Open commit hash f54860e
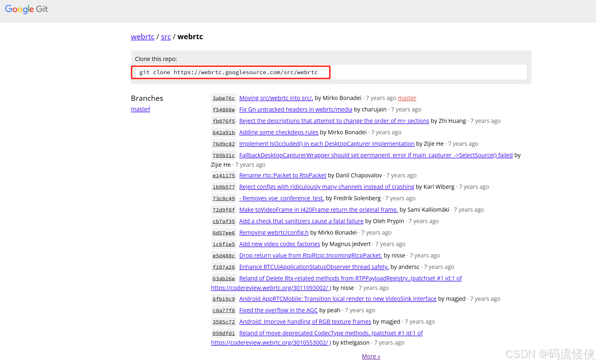 224,110
